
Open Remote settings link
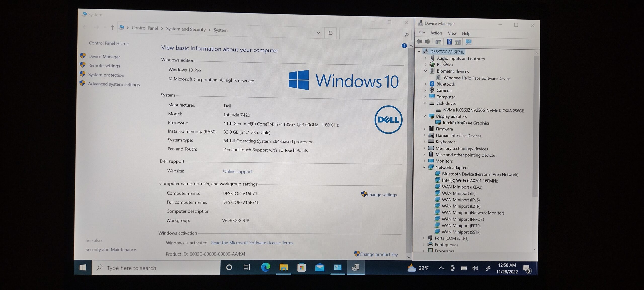104,66
